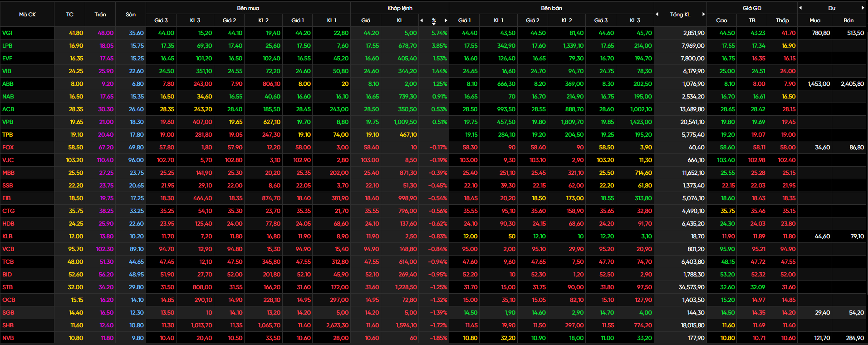Viewport: 868px width, 345px height.
Task: Click the right arrow after Dư header
Action: (x=863, y=8)
